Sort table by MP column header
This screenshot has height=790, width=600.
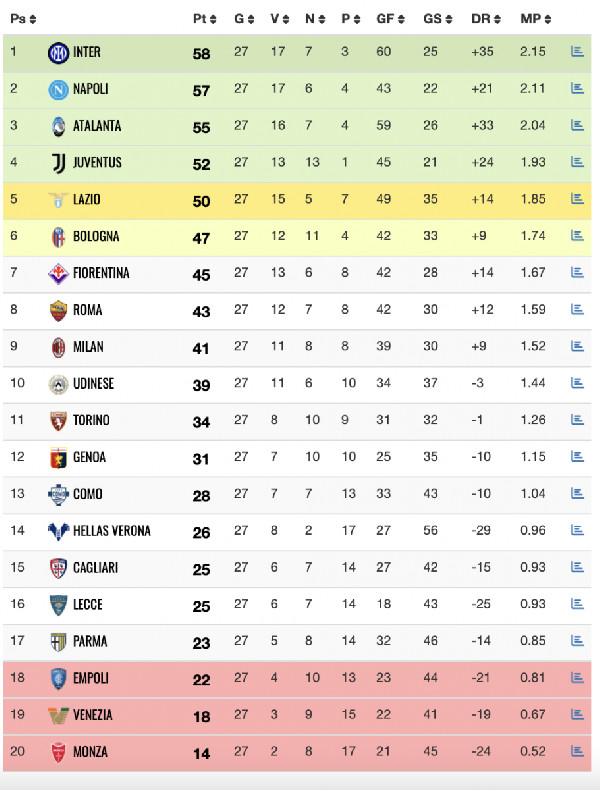point(534,19)
